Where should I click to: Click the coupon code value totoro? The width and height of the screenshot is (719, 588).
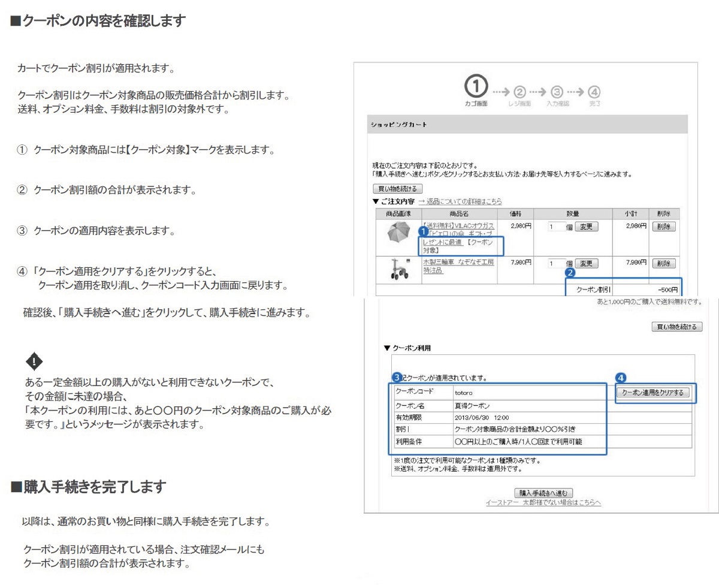click(x=464, y=393)
